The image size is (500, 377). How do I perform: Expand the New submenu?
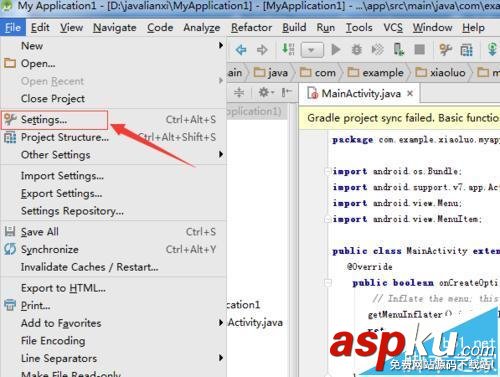pyautogui.click(x=113, y=46)
